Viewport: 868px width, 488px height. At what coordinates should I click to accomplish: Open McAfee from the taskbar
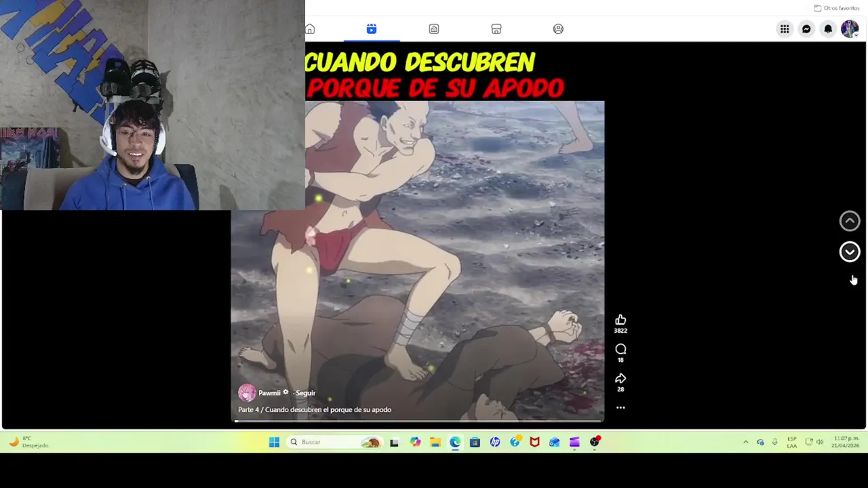(534, 442)
